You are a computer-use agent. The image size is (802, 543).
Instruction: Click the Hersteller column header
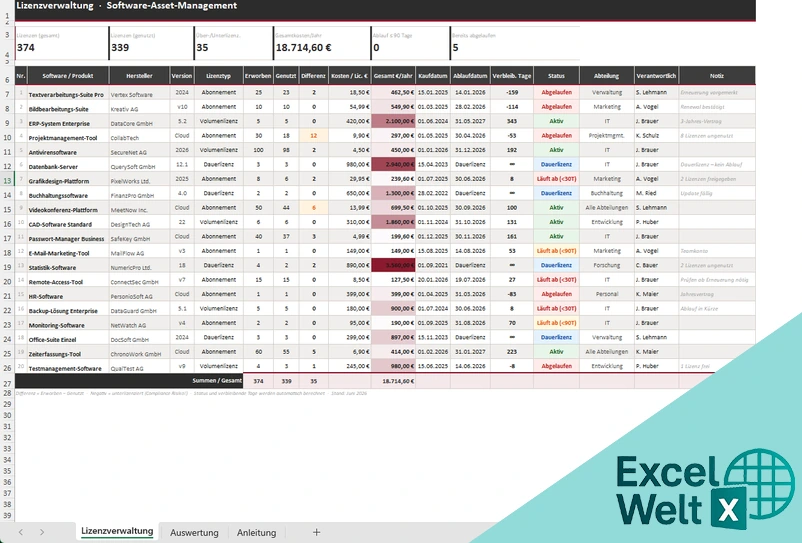coord(139,76)
